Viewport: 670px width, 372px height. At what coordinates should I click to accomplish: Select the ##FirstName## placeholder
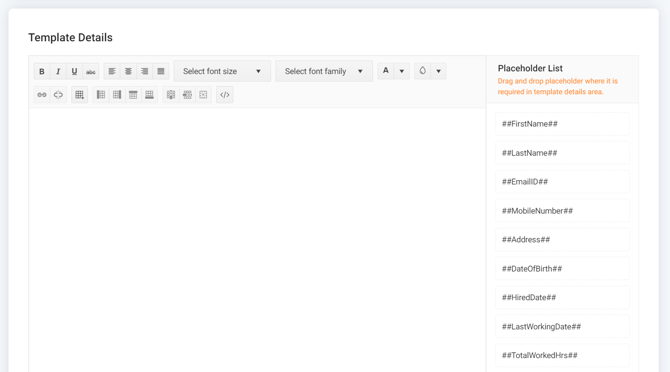(562, 124)
